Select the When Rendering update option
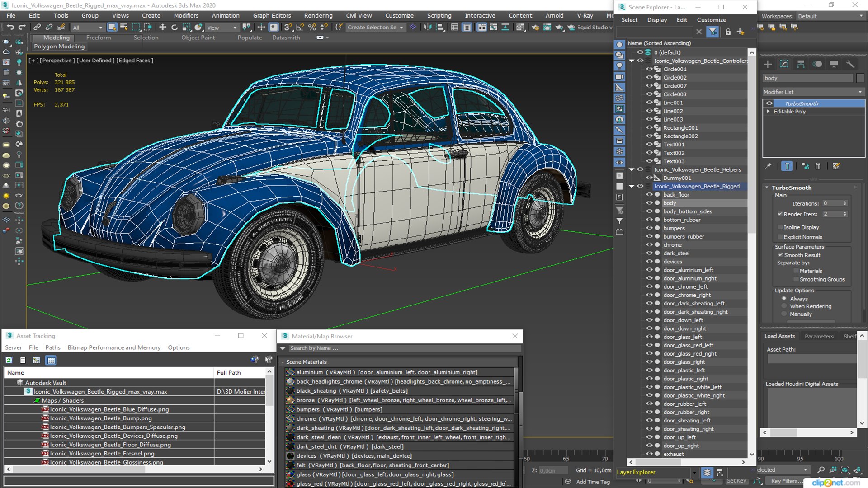868x488 pixels. (x=784, y=306)
